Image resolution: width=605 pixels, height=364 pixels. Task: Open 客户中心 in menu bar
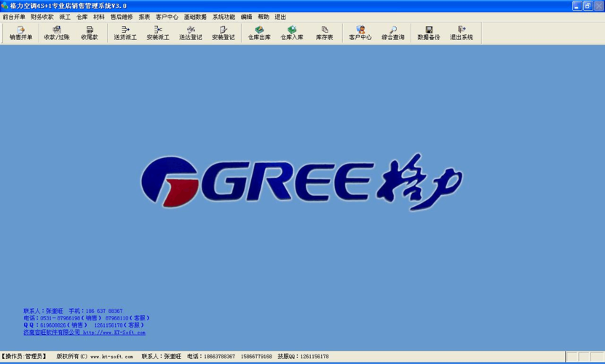point(167,17)
